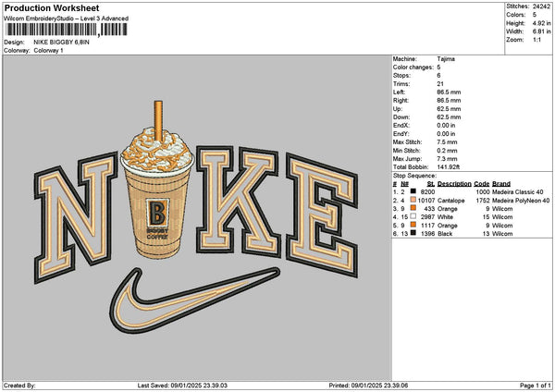555x392 pixels.
Task: Click the Total Bobbin value '141.92ft'
Action: tap(449, 167)
